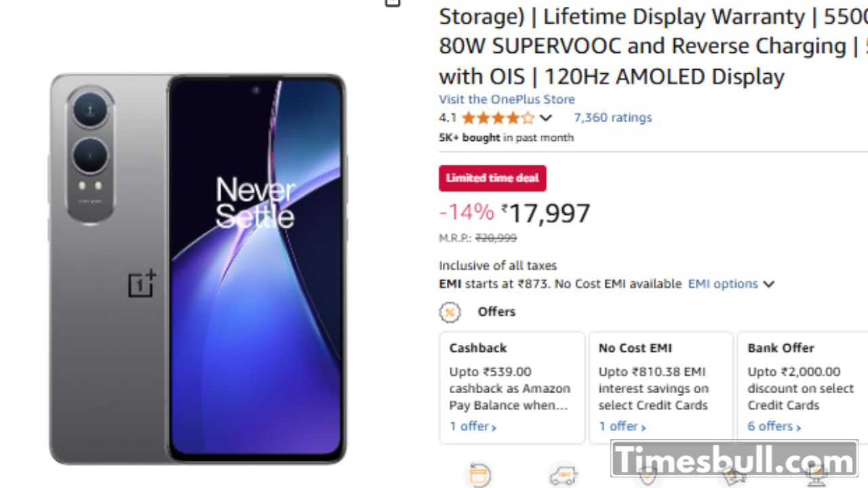View the 6 Bank Offer offers
This screenshot has height=488, width=868.
coord(774,426)
